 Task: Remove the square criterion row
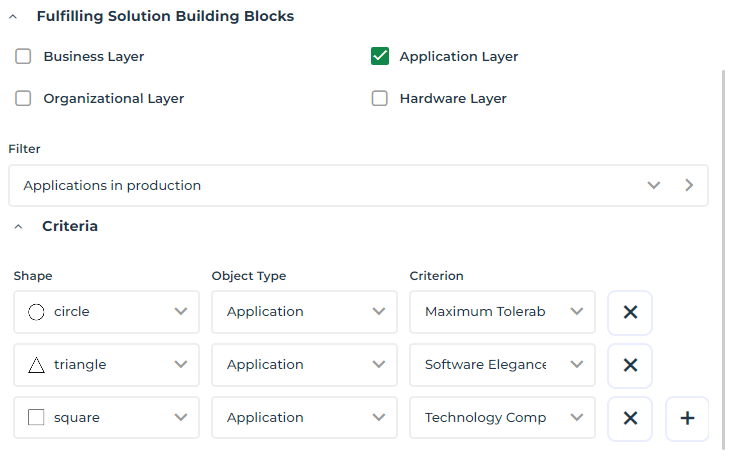coord(630,418)
